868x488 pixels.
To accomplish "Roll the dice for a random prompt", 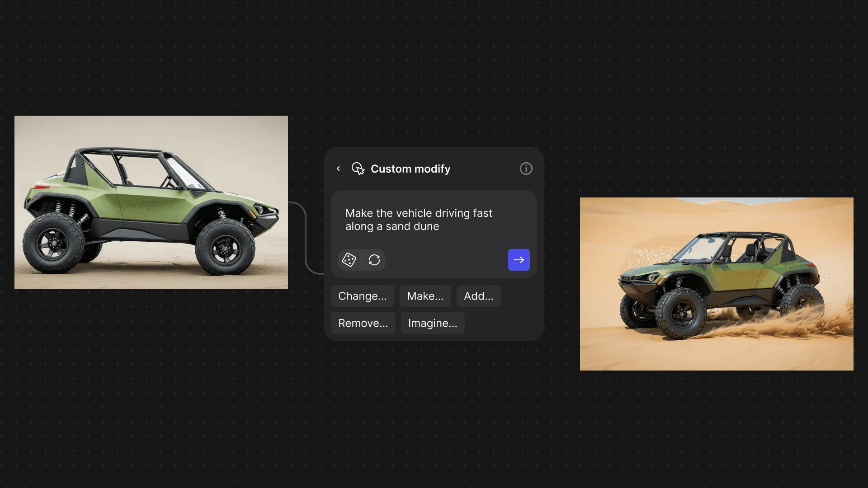I will pyautogui.click(x=349, y=260).
